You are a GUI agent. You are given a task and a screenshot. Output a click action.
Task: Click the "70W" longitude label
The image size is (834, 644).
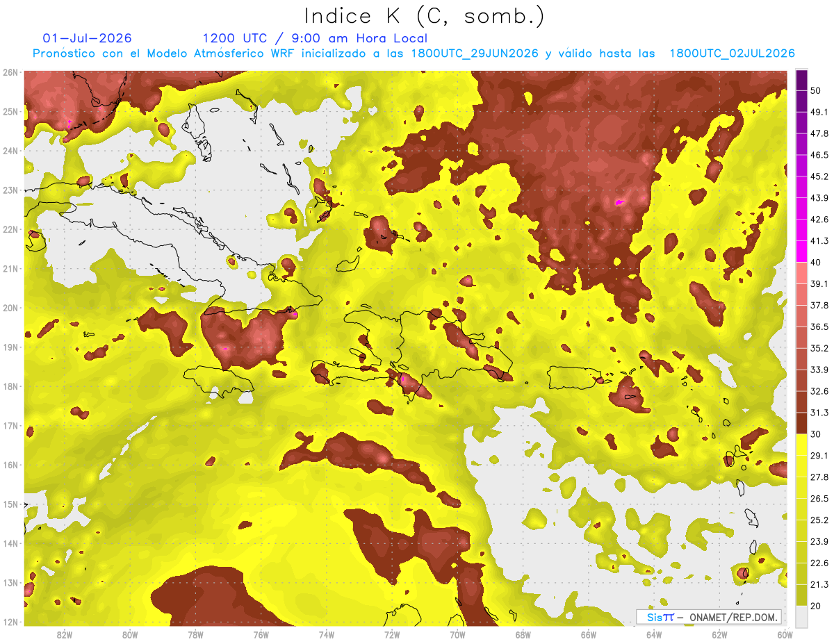pos(457,634)
